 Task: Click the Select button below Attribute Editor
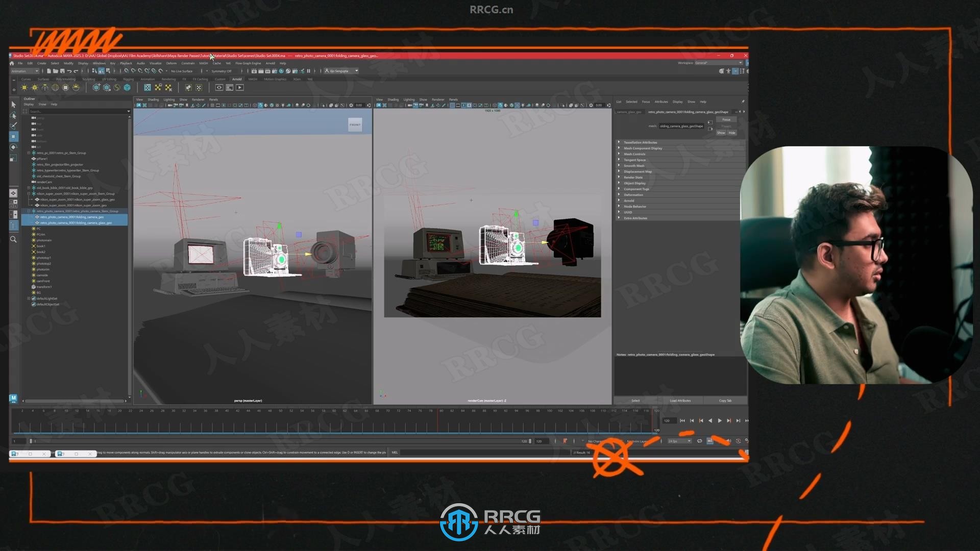[x=635, y=400]
